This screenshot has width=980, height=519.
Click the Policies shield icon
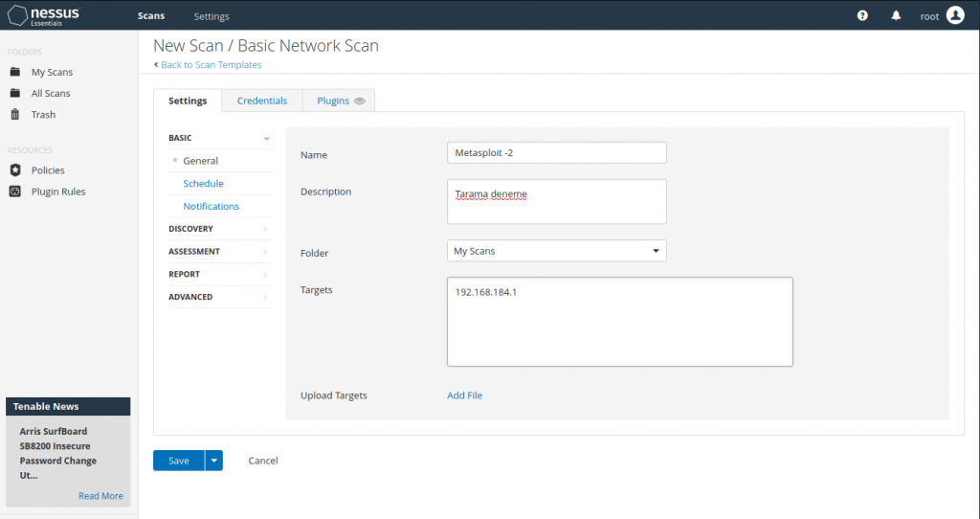(x=15, y=170)
